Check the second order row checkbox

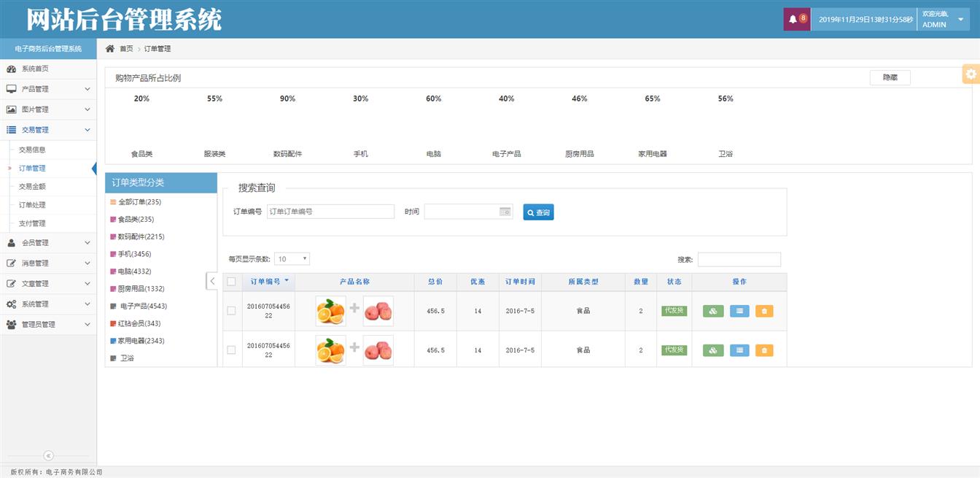pos(231,350)
